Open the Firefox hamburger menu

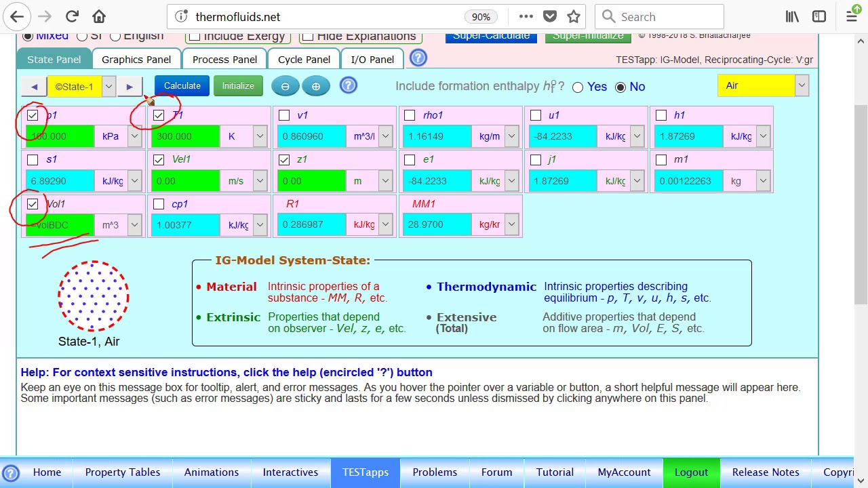[852, 17]
